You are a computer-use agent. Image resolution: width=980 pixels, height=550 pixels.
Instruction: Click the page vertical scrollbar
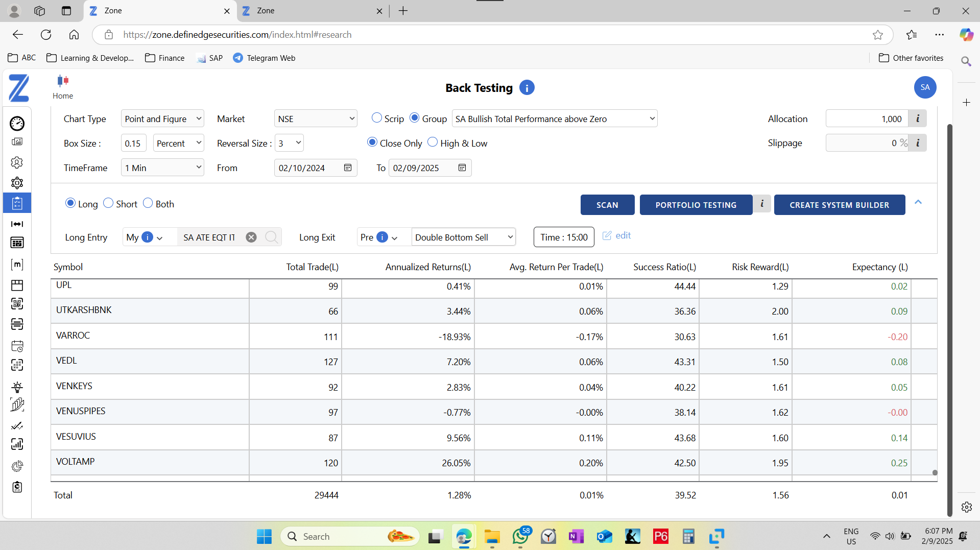[949, 319]
